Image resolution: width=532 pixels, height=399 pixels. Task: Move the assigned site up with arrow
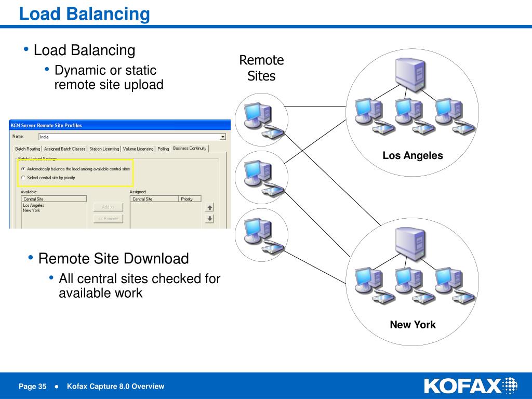coord(210,207)
